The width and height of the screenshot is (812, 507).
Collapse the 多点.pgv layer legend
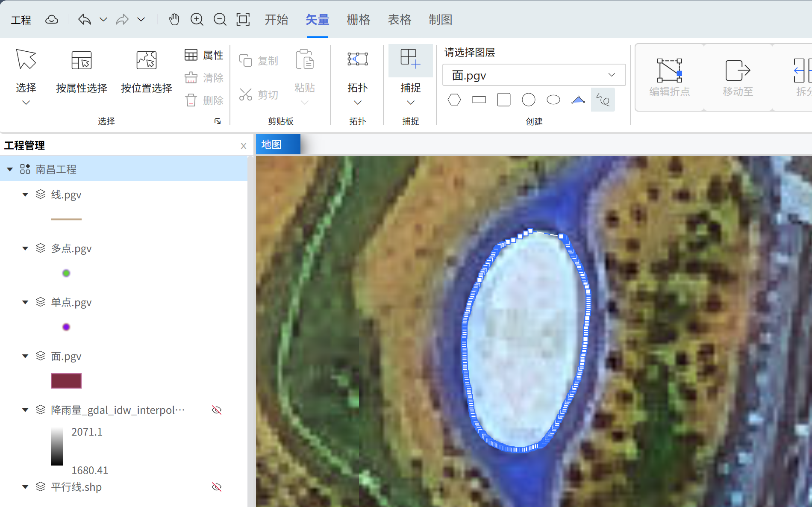click(x=25, y=248)
